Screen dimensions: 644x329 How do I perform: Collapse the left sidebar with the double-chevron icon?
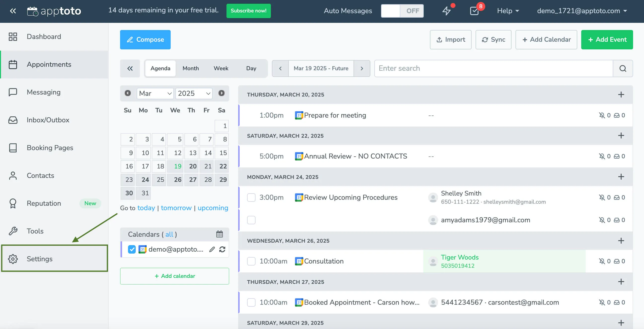[x=13, y=11]
